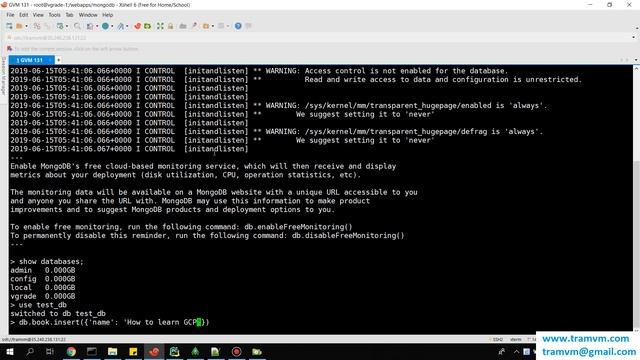Click the New session toolbar icon
This screenshot has height=360, width=640.
(9, 26)
